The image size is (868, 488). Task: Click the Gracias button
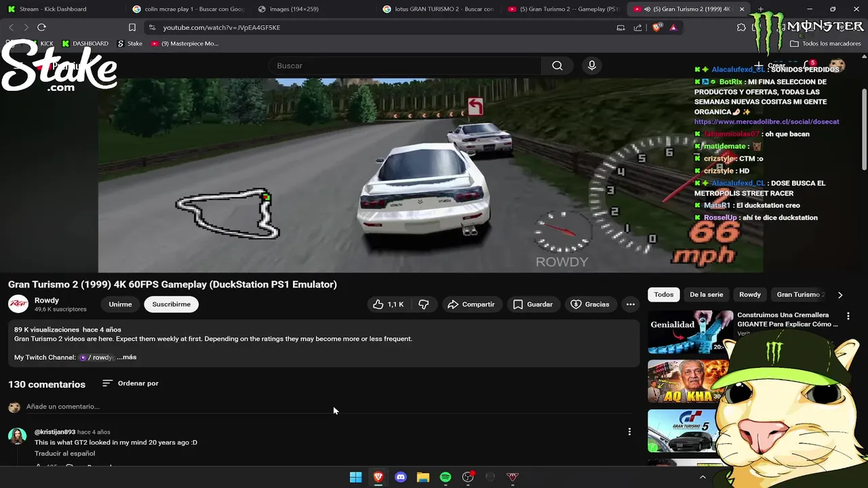click(590, 304)
